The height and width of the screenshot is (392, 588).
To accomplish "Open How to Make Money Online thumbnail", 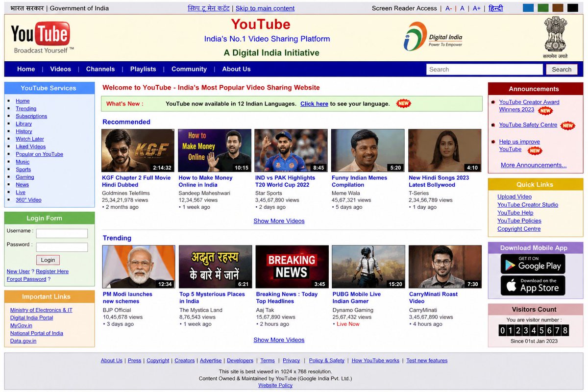I will click(x=215, y=150).
